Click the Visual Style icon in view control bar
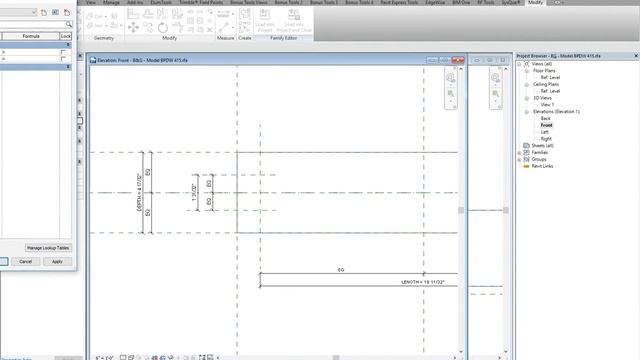This screenshot has height=360, width=640. (131, 358)
